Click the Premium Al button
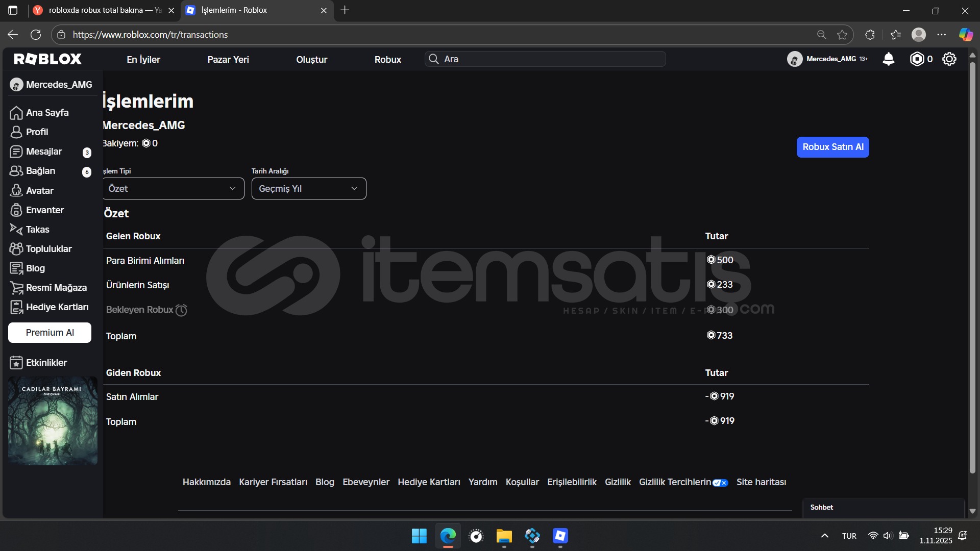980x551 pixels. [x=50, y=333]
